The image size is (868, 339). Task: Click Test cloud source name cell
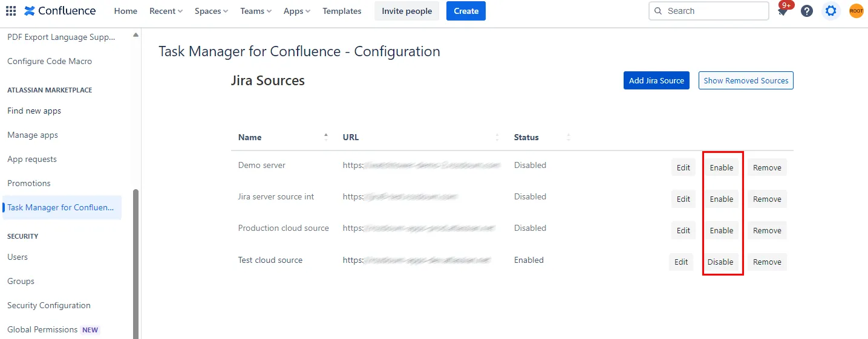(270, 260)
